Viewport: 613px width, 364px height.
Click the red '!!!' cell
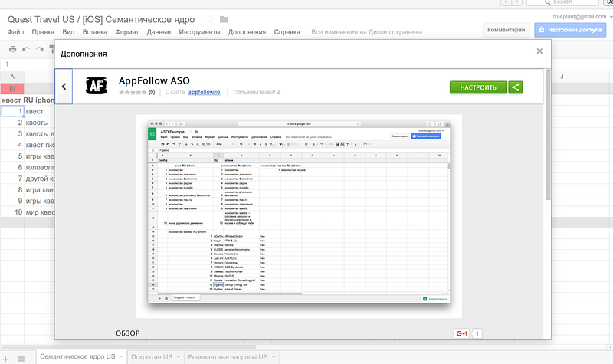point(12,89)
